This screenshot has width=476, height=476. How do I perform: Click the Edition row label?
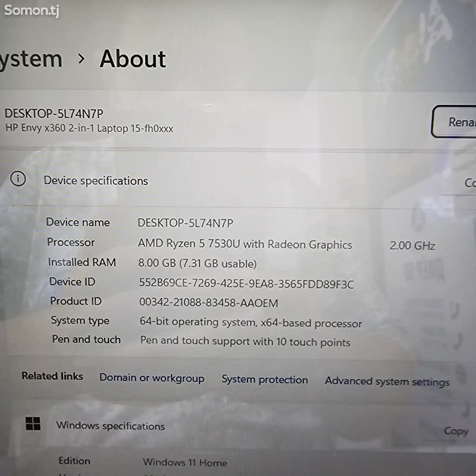pos(74,461)
